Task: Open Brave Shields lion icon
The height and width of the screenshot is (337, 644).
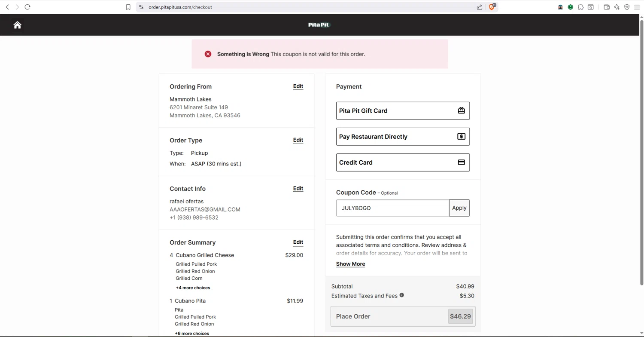Action: pyautogui.click(x=492, y=7)
